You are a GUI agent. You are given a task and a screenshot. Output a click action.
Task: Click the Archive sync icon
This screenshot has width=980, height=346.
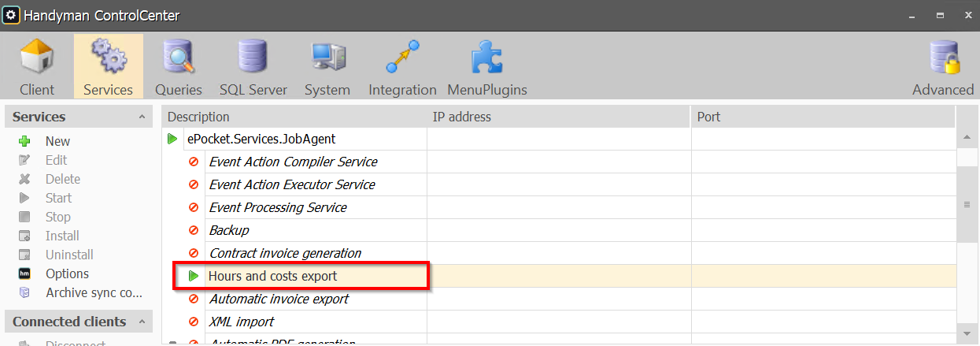(24, 292)
